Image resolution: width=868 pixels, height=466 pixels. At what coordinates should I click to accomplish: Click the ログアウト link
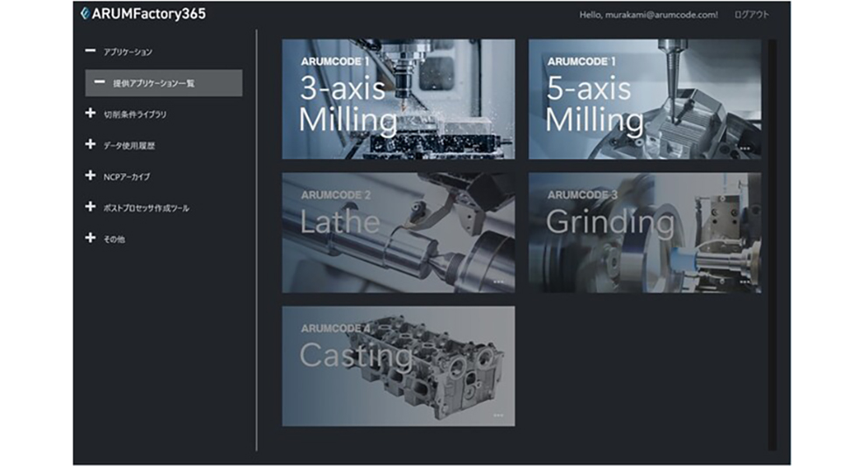click(752, 14)
